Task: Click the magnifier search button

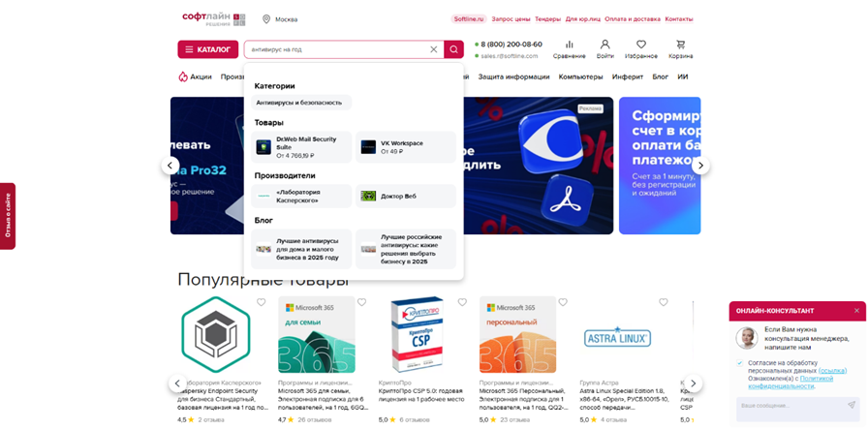Action: tap(454, 49)
